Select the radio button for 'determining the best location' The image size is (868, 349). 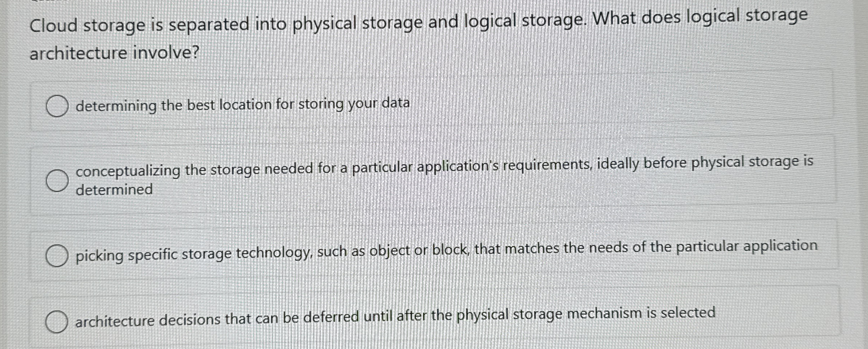tap(57, 106)
